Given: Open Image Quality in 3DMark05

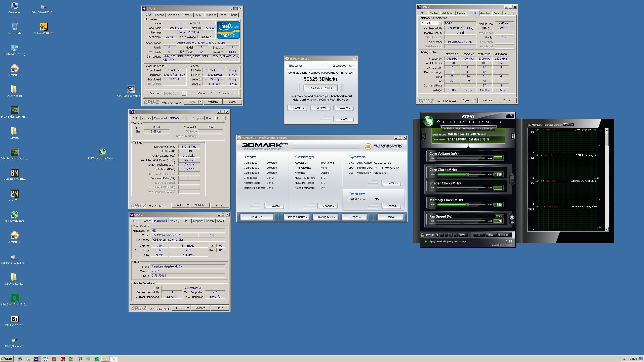Looking at the screenshot, I should [x=297, y=217].
